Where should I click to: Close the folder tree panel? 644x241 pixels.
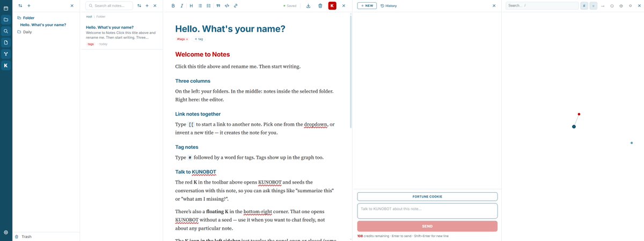tap(72, 5)
